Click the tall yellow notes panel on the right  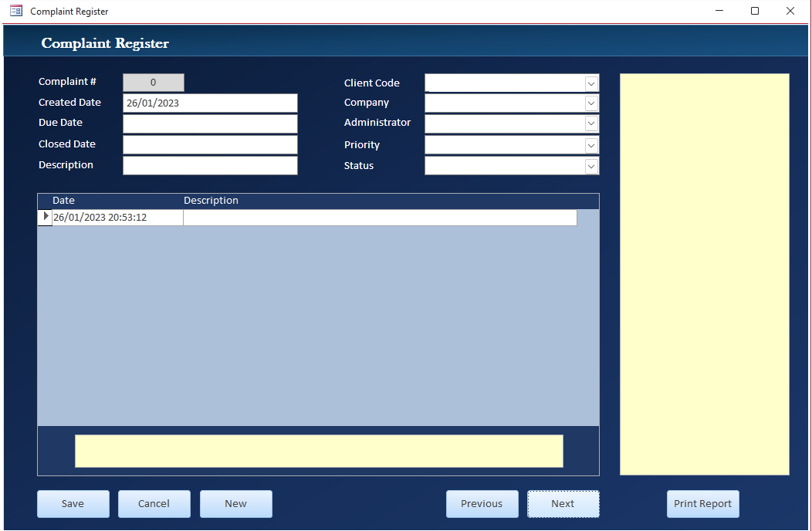pos(704,274)
